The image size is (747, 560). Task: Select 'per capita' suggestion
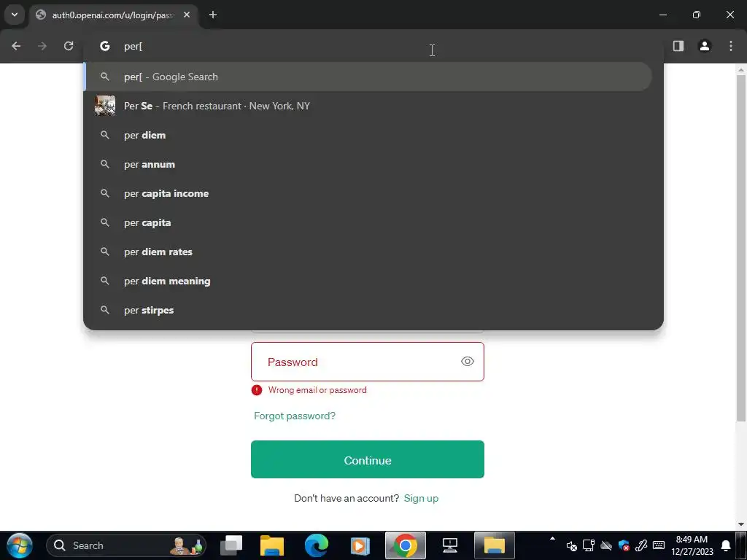pos(368,222)
